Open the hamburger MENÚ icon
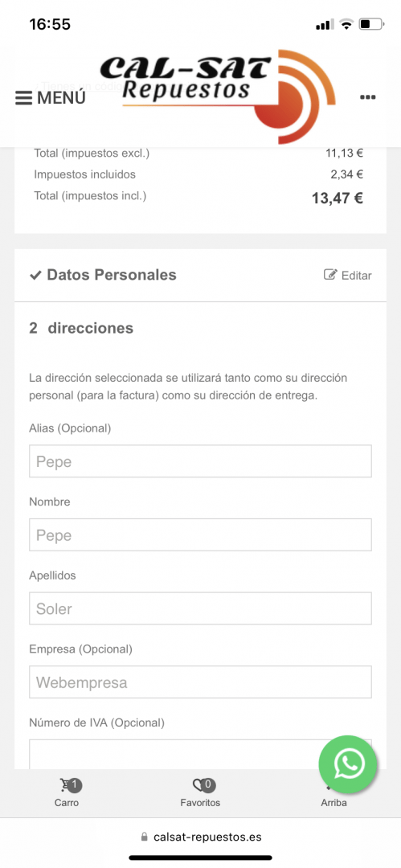 coord(23,98)
